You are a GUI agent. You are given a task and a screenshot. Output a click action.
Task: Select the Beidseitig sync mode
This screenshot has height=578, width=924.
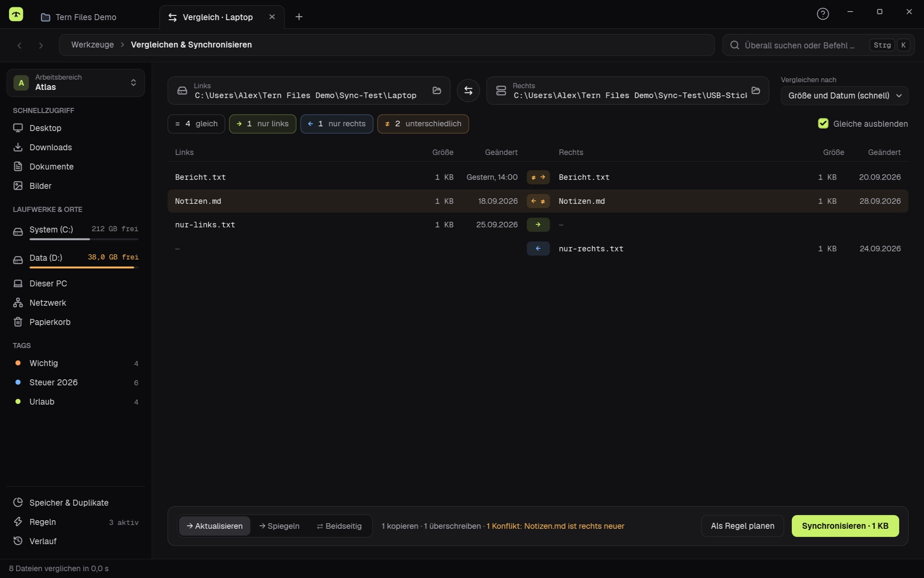(339, 526)
